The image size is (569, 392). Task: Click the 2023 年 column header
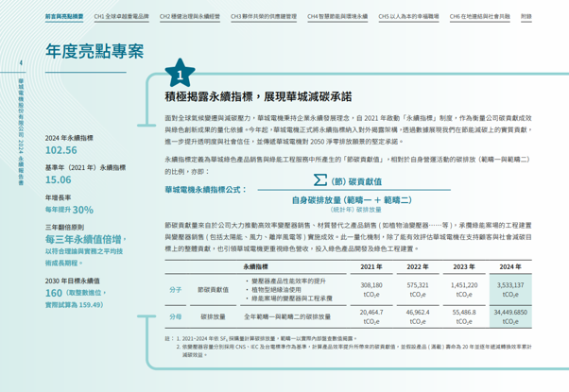[464, 267]
